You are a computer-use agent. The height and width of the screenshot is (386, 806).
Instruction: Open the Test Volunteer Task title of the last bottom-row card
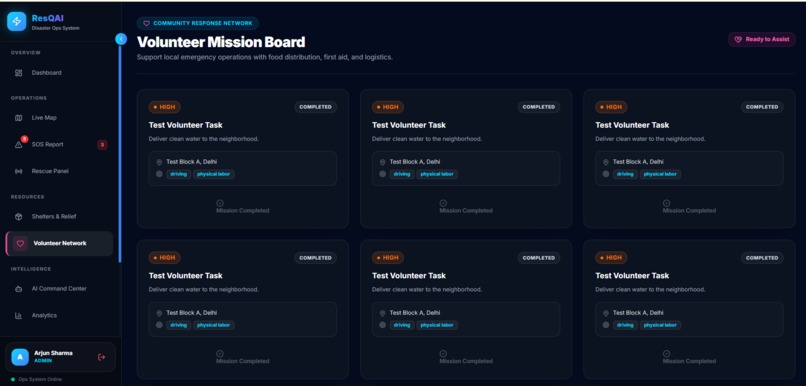coord(632,275)
